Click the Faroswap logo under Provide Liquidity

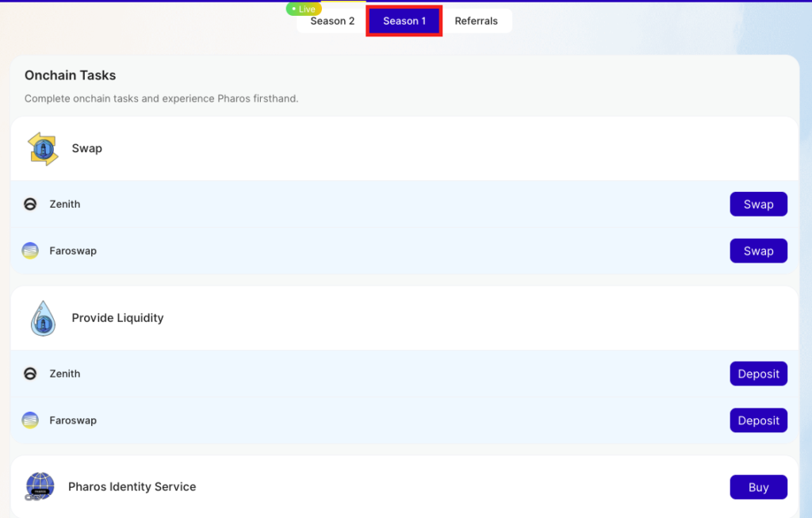point(30,420)
